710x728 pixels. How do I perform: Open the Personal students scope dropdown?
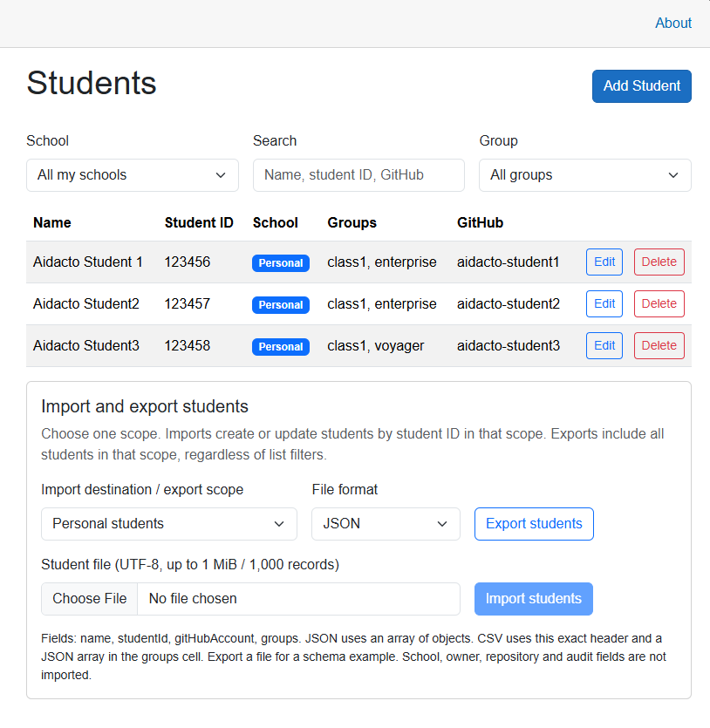point(169,524)
